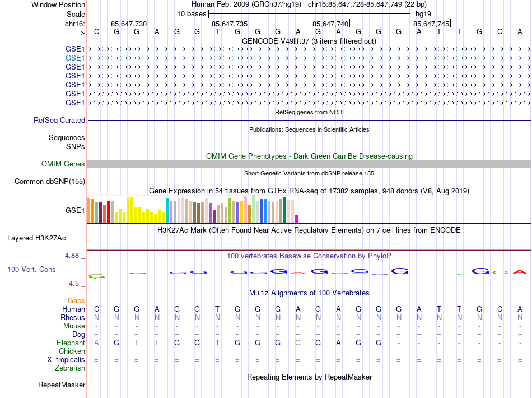Click the magenta bar in the GTEx expression chart
Viewport: 532px width, 398px height.
tap(297, 219)
